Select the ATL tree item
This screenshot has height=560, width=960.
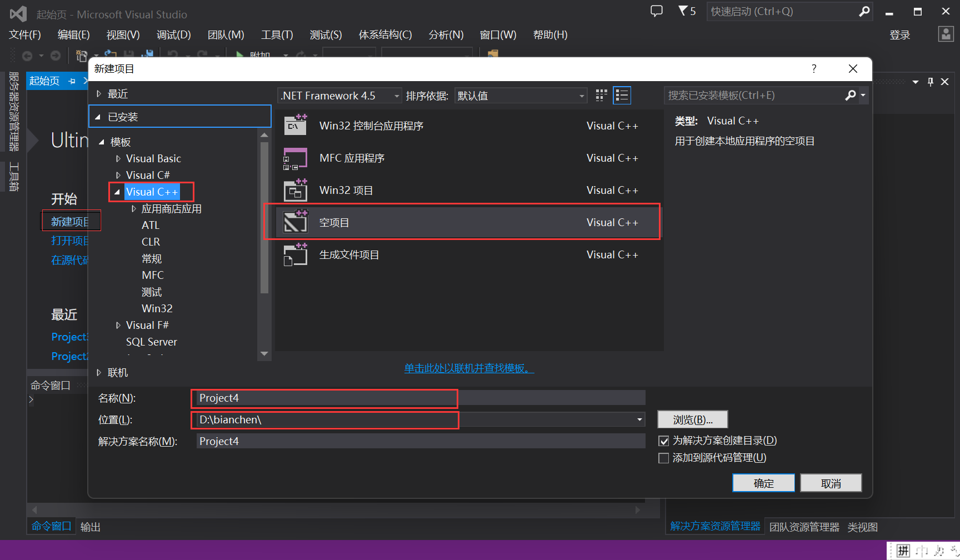coord(151,226)
